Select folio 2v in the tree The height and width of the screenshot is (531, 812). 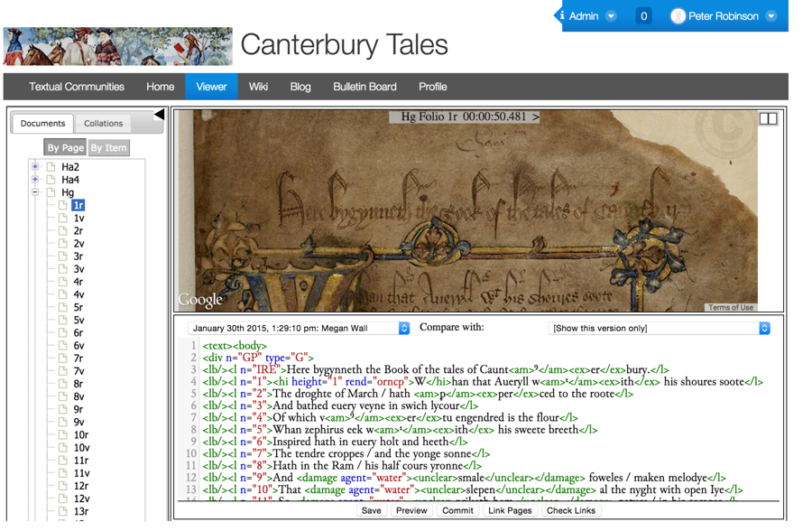click(78, 244)
